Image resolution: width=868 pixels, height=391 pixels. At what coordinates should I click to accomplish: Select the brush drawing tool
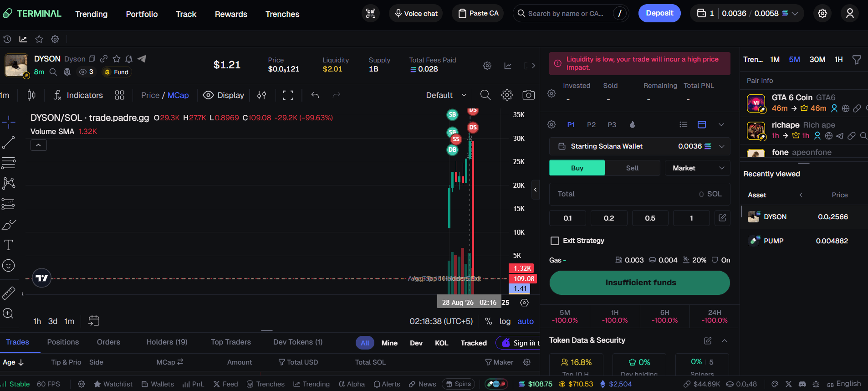click(9, 225)
